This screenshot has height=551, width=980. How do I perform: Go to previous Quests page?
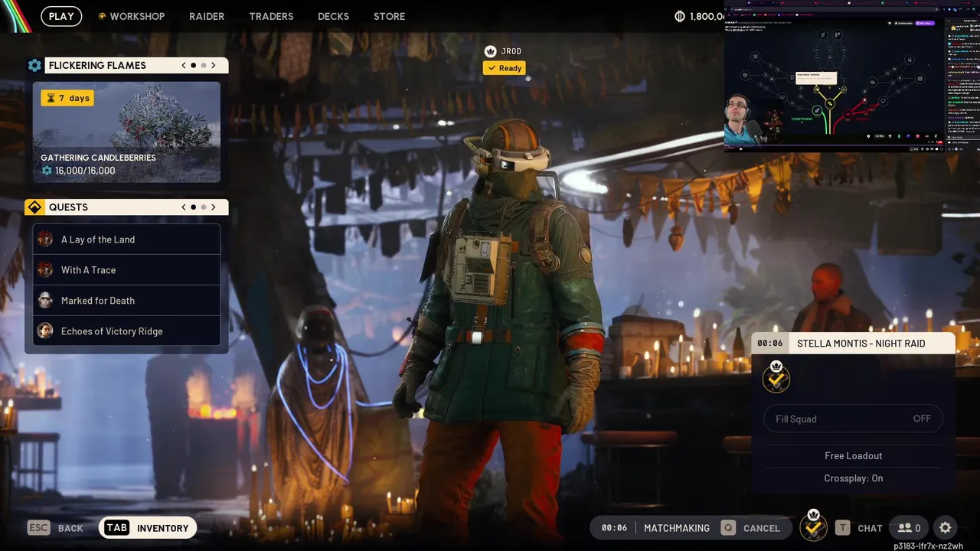point(184,207)
